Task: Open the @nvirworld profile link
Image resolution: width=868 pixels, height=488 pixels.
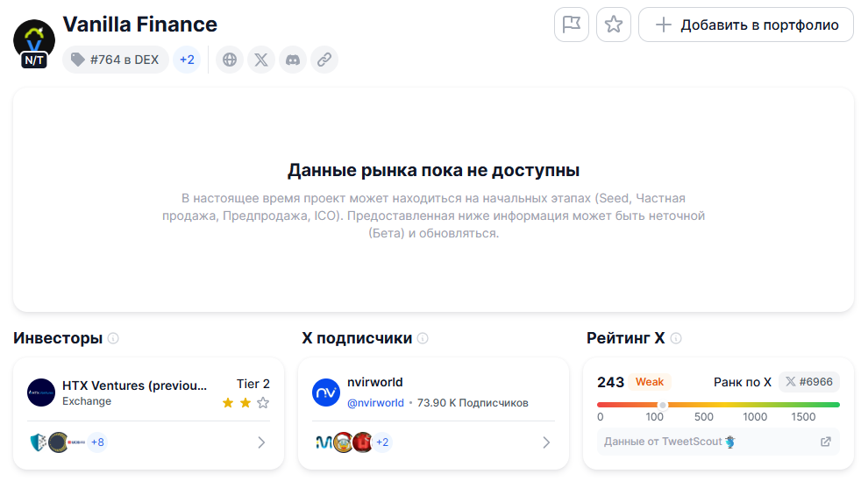Action: click(x=377, y=403)
